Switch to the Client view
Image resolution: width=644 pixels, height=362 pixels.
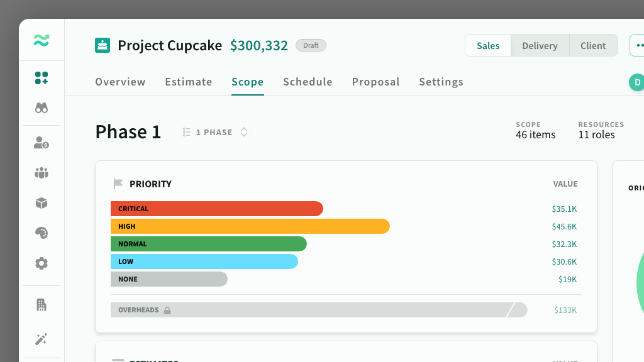[593, 46]
